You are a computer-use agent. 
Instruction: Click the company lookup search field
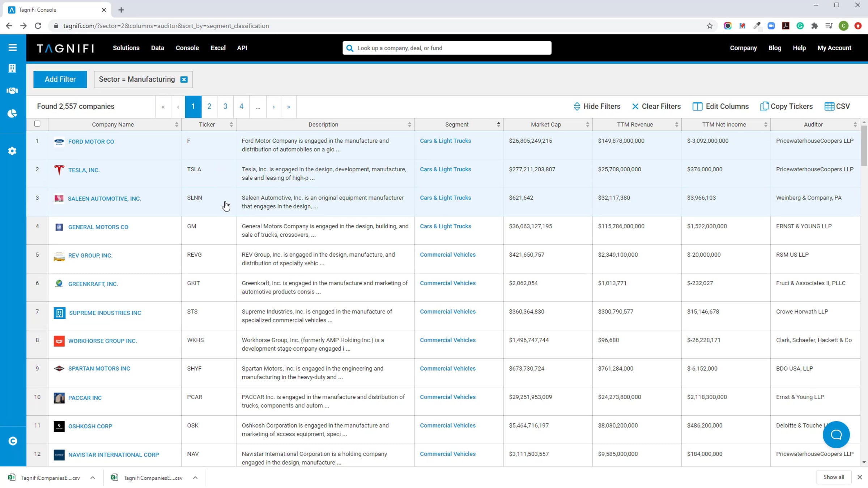(x=447, y=48)
